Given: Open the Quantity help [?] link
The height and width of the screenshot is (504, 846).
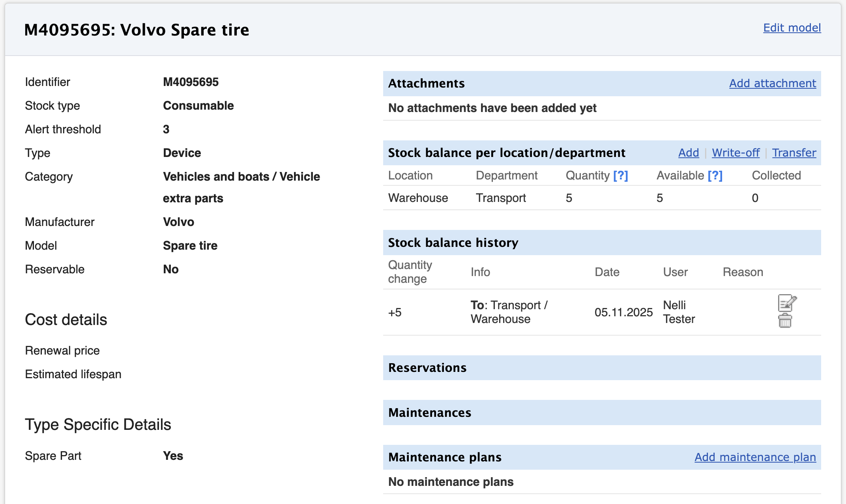Looking at the screenshot, I should 620,175.
